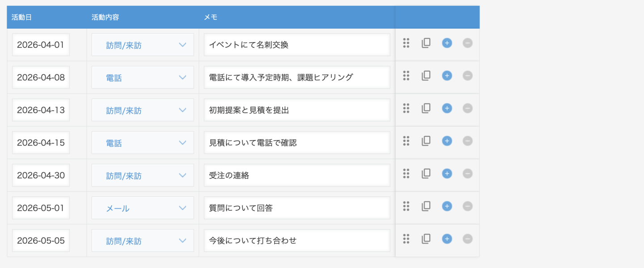
Task: Expand the 電話 dropdown in the 2026-04-08 row
Action: (x=143, y=77)
